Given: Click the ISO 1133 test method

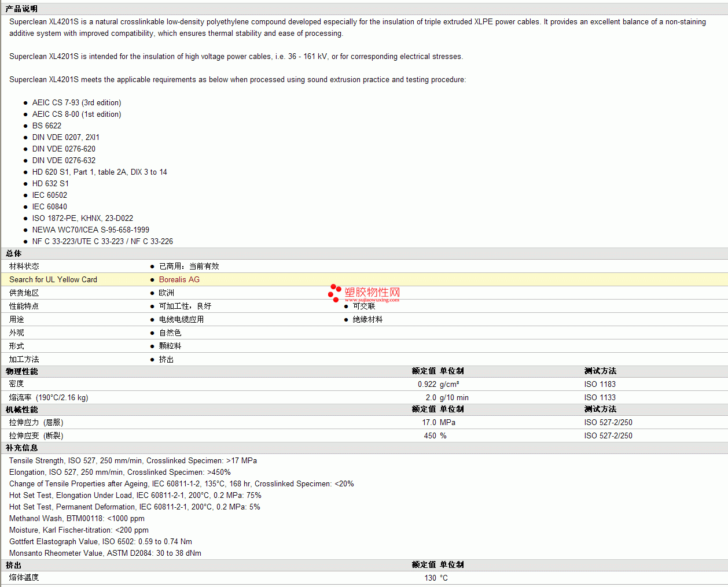Looking at the screenshot, I should pos(600,397).
